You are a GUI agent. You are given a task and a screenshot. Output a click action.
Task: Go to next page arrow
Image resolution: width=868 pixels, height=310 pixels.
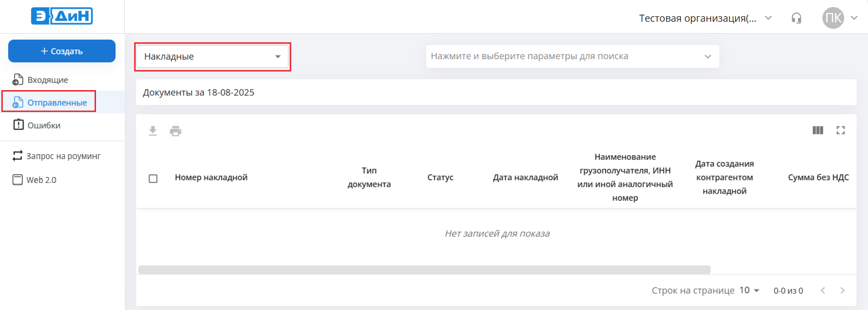click(x=843, y=290)
